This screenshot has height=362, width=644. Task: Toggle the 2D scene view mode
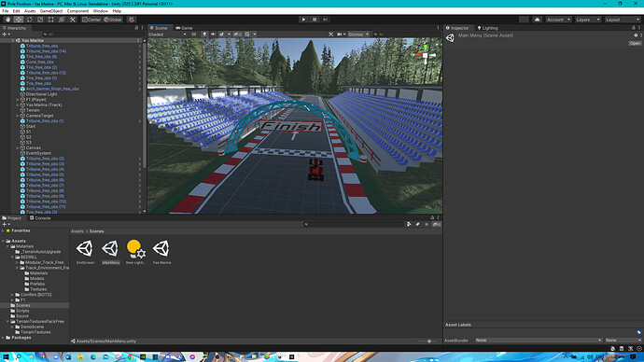point(193,35)
